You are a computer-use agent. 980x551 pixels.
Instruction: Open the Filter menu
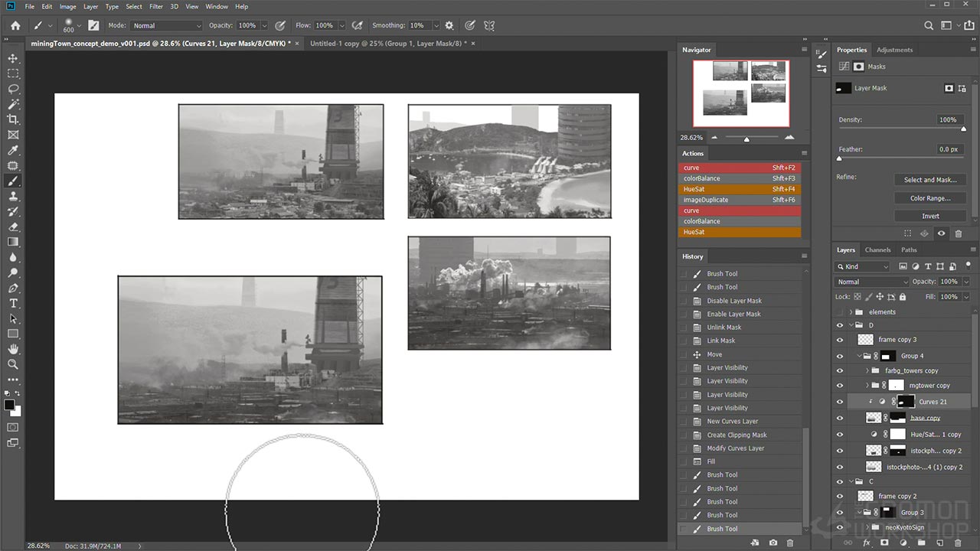coord(156,7)
